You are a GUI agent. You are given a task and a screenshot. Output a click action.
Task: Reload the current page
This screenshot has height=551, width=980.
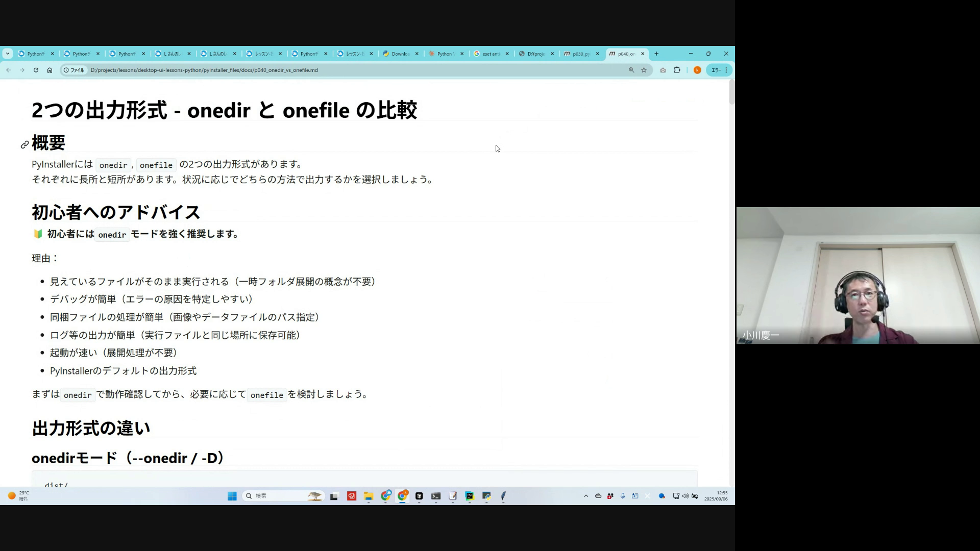click(x=36, y=70)
